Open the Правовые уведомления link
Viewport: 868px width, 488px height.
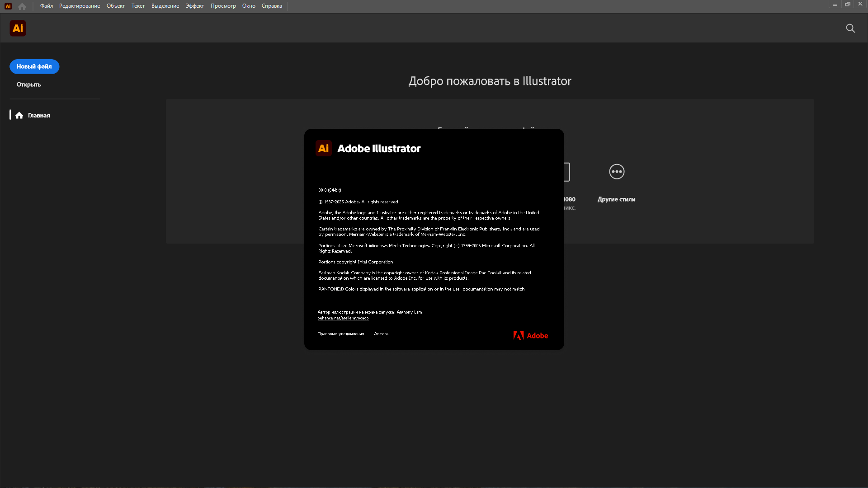click(x=340, y=334)
